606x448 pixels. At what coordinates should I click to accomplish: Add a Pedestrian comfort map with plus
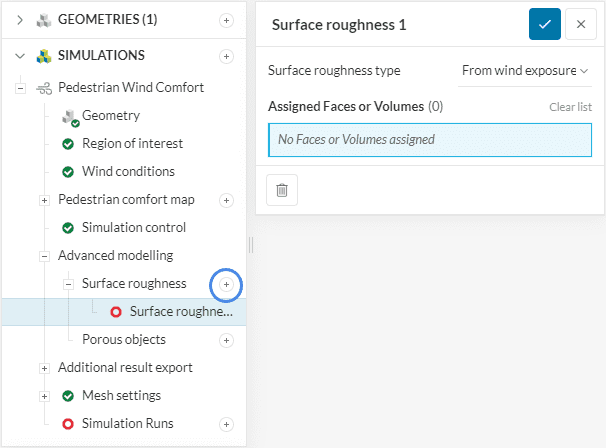click(x=227, y=200)
